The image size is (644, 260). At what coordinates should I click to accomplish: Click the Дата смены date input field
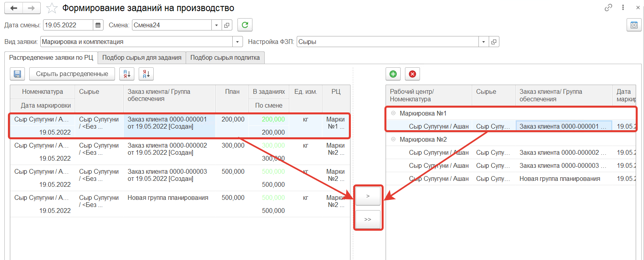68,25
